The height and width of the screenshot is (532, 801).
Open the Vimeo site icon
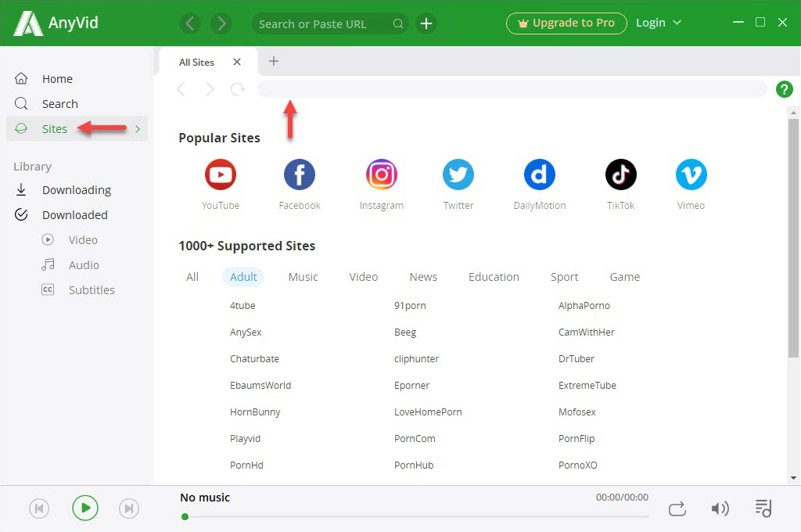pyautogui.click(x=691, y=174)
